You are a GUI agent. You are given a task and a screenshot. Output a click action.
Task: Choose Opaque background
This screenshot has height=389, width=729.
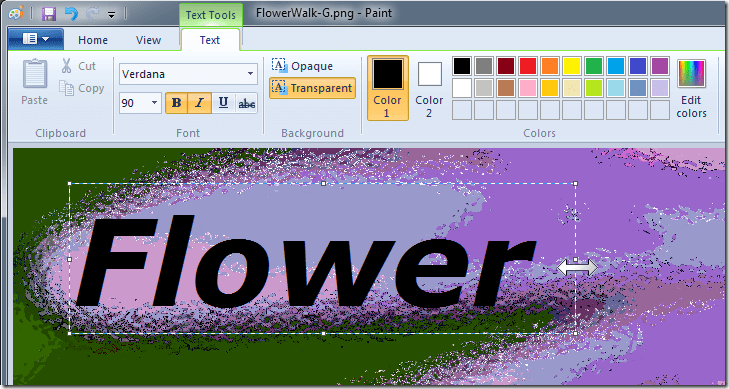coord(303,66)
